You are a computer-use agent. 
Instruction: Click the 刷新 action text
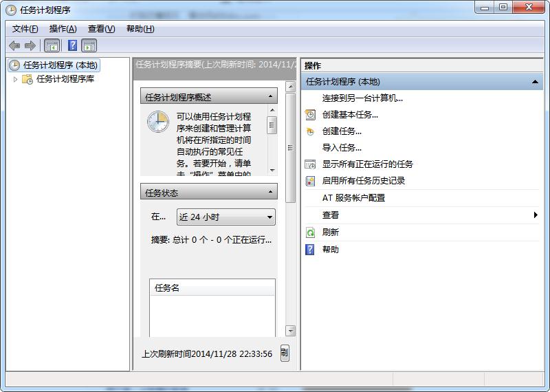(331, 232)
